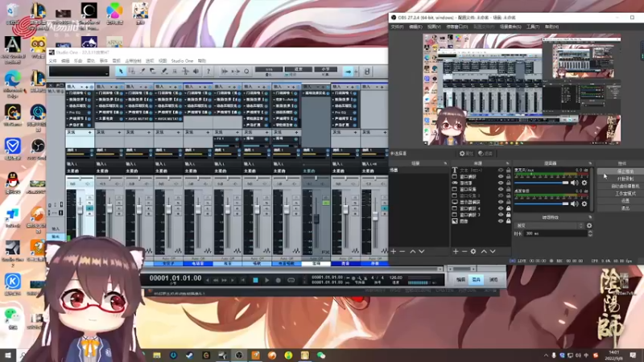Viewport: 644px width, 362px height.
Task: Switch to 混音 tab in Studio One
Action: (477, 279)
